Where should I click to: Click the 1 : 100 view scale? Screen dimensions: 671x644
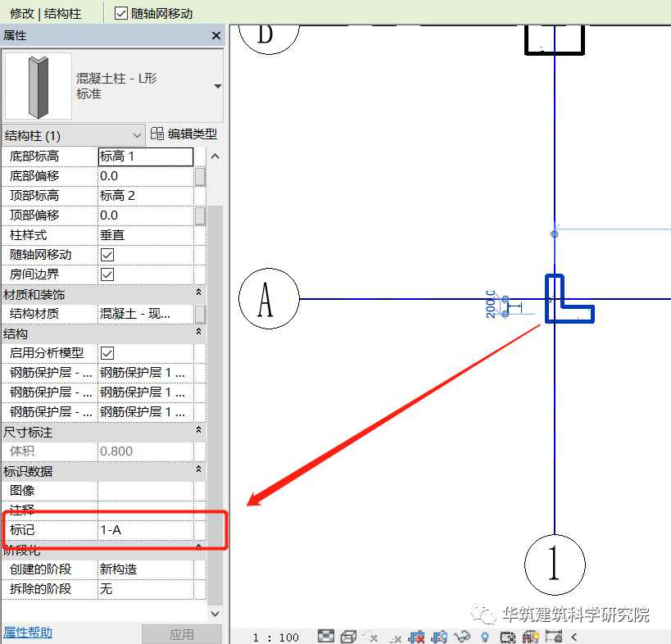[275, 637]
